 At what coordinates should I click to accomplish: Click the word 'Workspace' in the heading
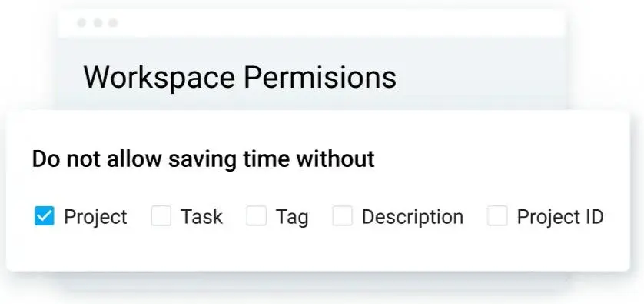coord(159,77)
